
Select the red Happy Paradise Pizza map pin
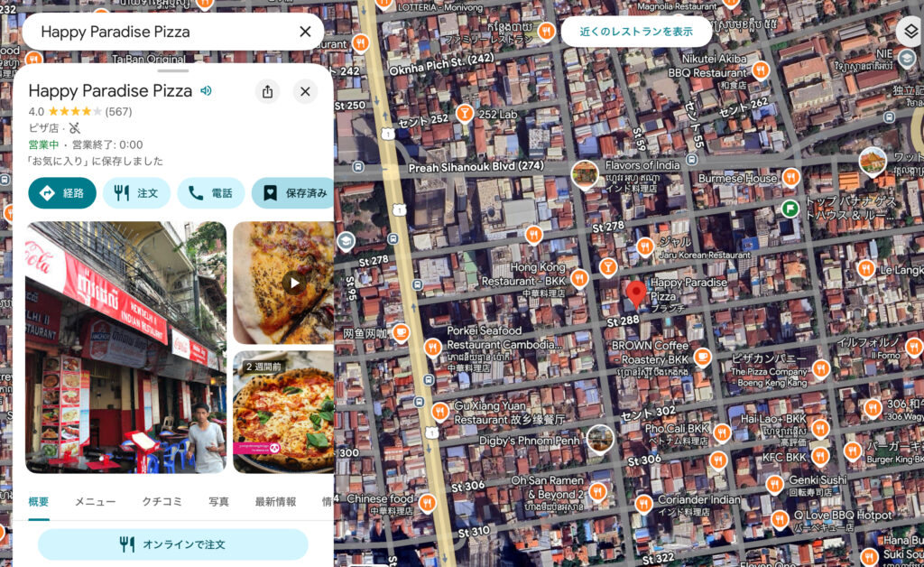click(x=636, y=293)
